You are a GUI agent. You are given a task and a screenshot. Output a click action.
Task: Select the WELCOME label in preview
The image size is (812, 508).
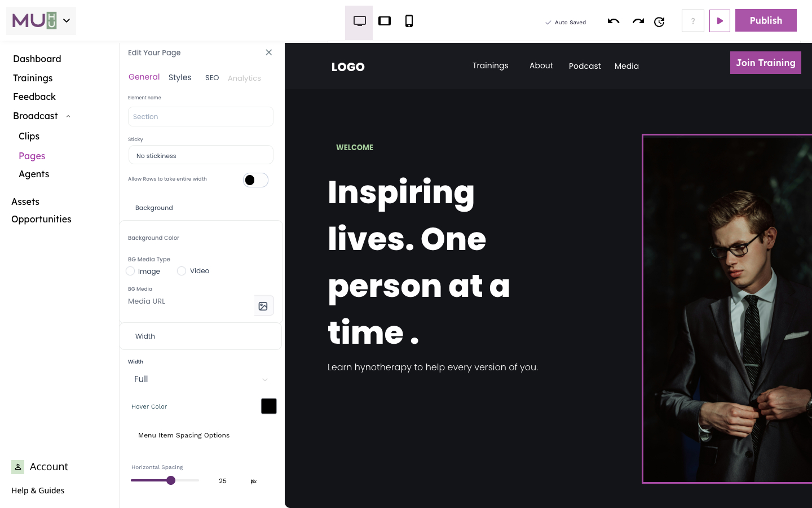[355, 147]
